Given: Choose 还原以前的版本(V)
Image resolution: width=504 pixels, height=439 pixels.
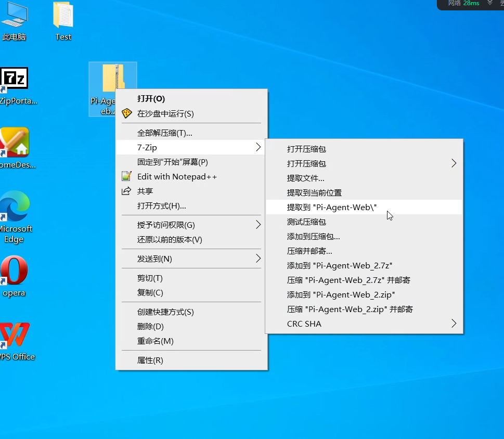Looking at the screenshot, I should 191,239.
